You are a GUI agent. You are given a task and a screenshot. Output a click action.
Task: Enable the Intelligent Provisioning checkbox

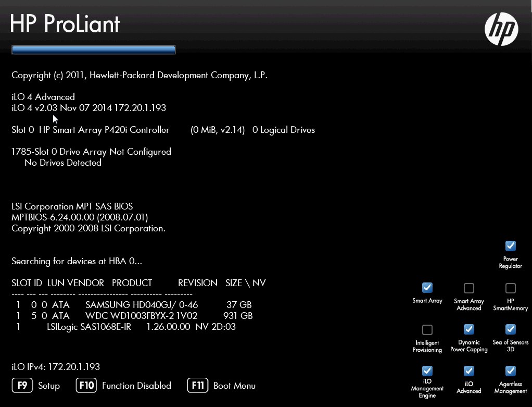click(427, 329)
